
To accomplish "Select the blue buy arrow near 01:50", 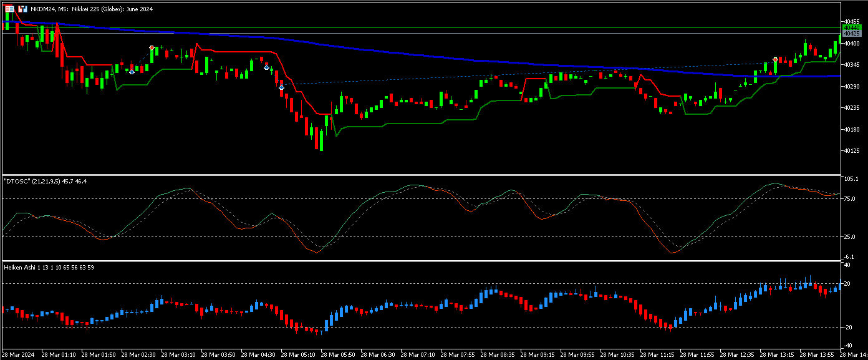I will (132, 72).
